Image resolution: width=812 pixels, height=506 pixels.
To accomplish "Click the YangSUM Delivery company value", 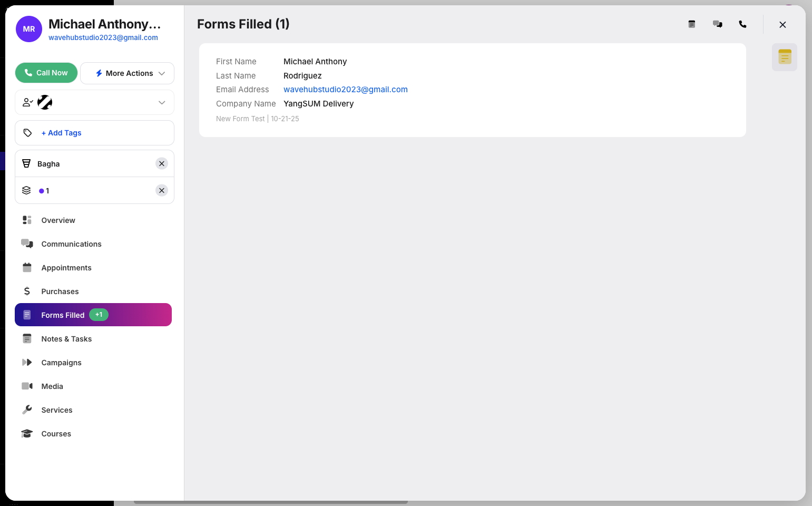I will (x=319, y=104).
